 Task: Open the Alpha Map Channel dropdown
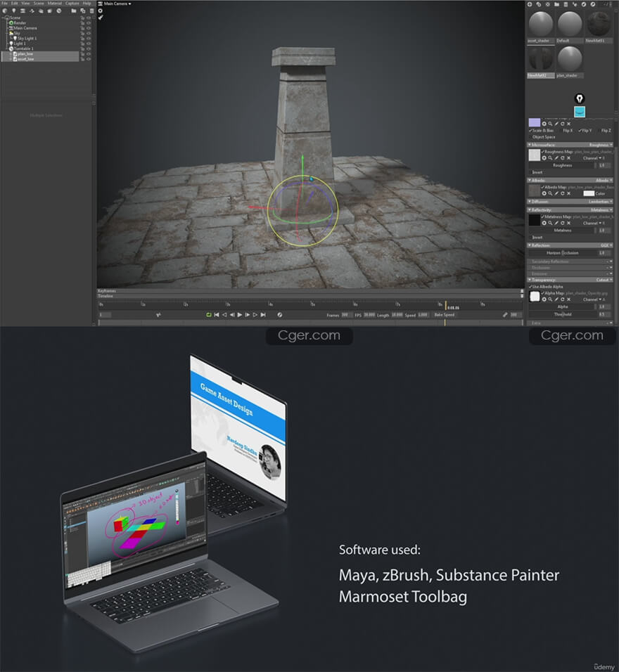(594, 299)
